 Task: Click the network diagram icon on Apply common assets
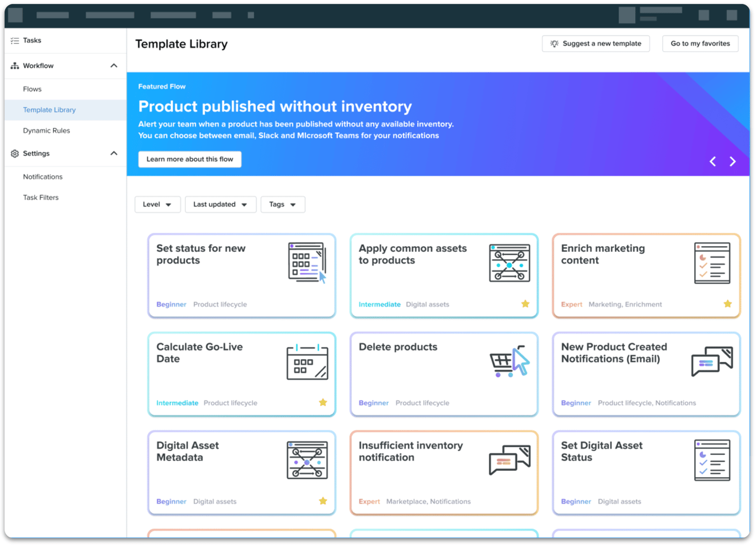point(509,263)
